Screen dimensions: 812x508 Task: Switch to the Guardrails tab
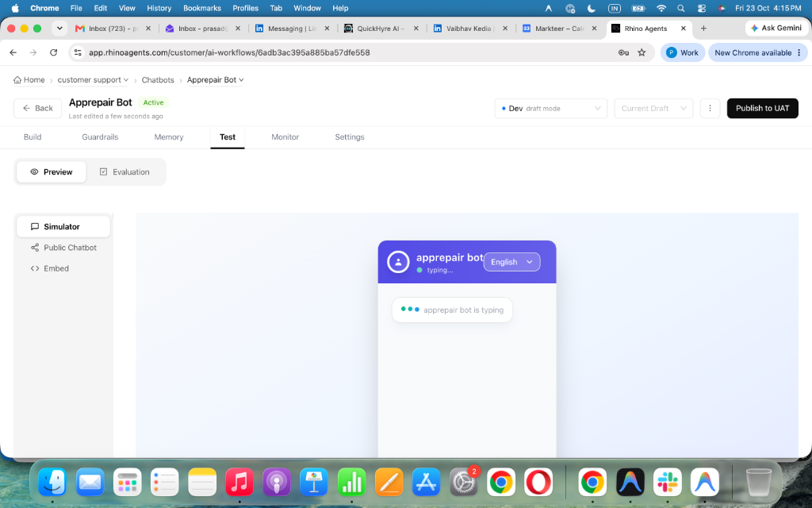pos(100,137)
